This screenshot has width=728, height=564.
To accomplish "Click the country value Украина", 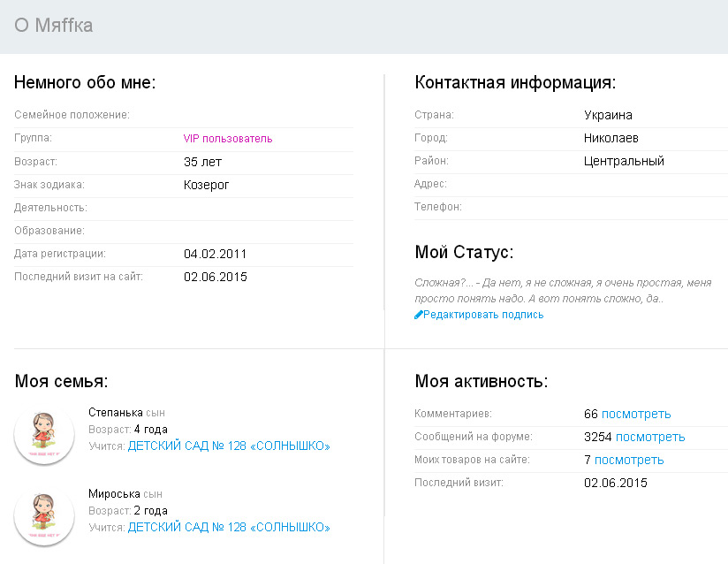I will [x=608, y=115].
